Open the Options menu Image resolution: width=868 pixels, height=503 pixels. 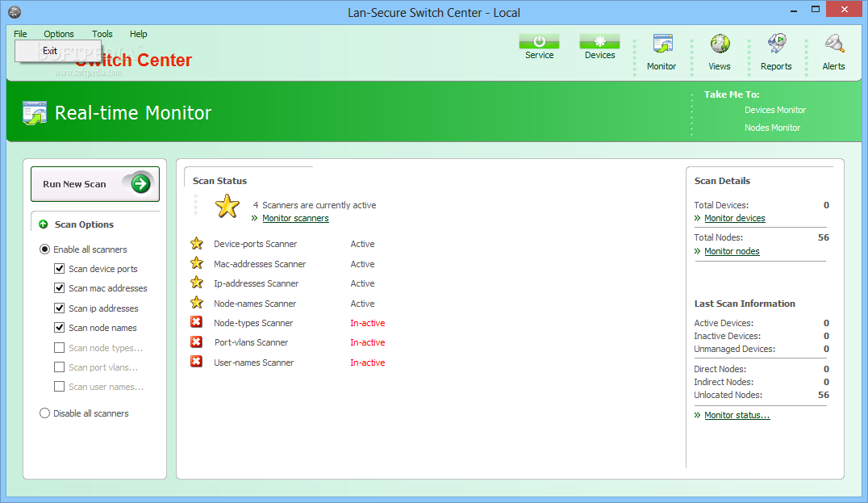coord(59,34)
